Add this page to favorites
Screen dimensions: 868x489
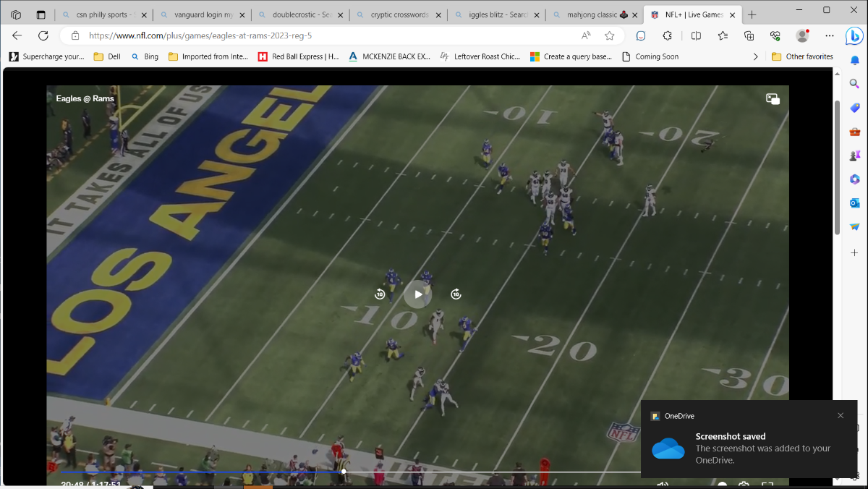[609, 35]
